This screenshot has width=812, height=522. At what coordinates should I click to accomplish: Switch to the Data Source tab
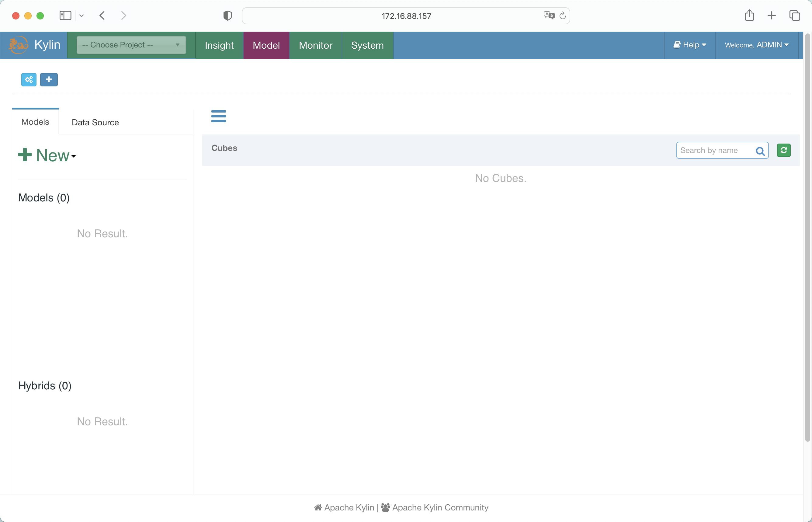95,122
